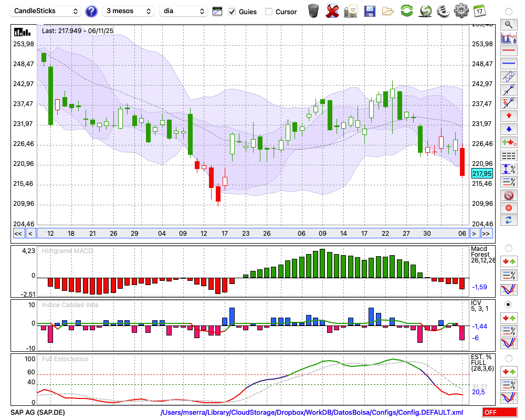Expand the dia interval dropdown
This screenshot has height=420, width=525.
coord(183,11)
